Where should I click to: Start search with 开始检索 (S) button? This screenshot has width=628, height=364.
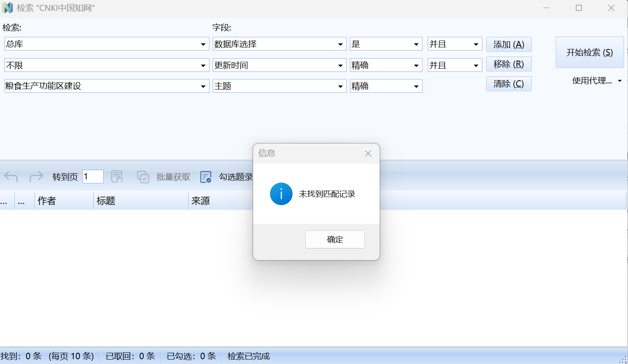(589, 52)
